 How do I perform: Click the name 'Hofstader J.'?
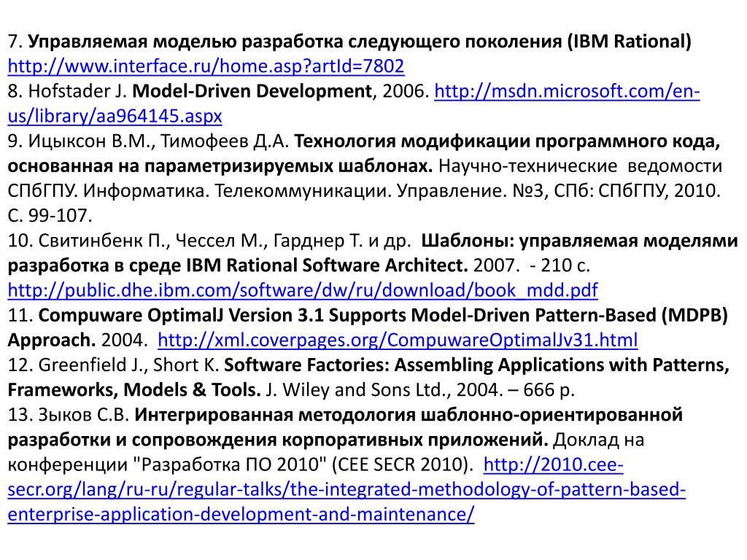click(x=77, y=91)
